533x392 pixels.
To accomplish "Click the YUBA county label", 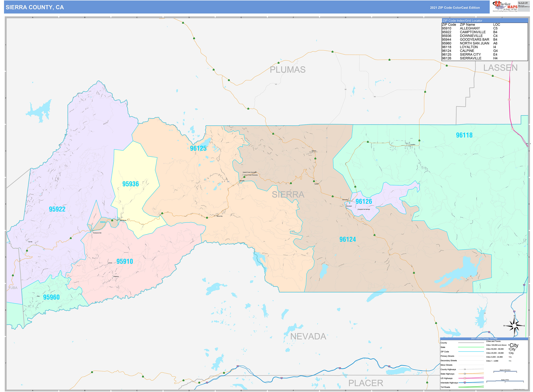I will 13,288.
